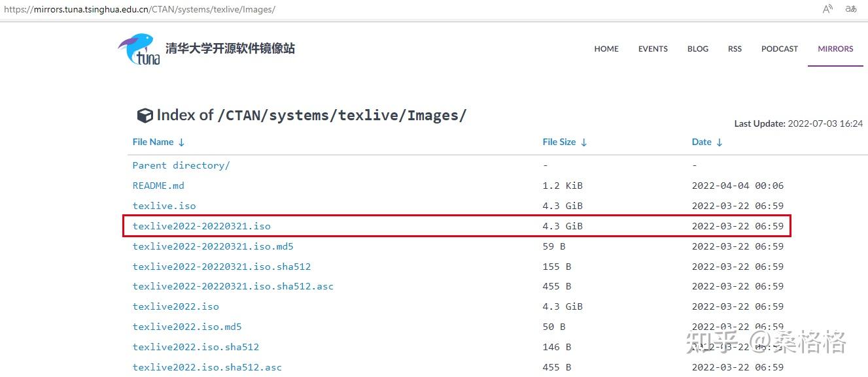
Task: Click the RSS navigation item
Action: click(x=735, y=48)
